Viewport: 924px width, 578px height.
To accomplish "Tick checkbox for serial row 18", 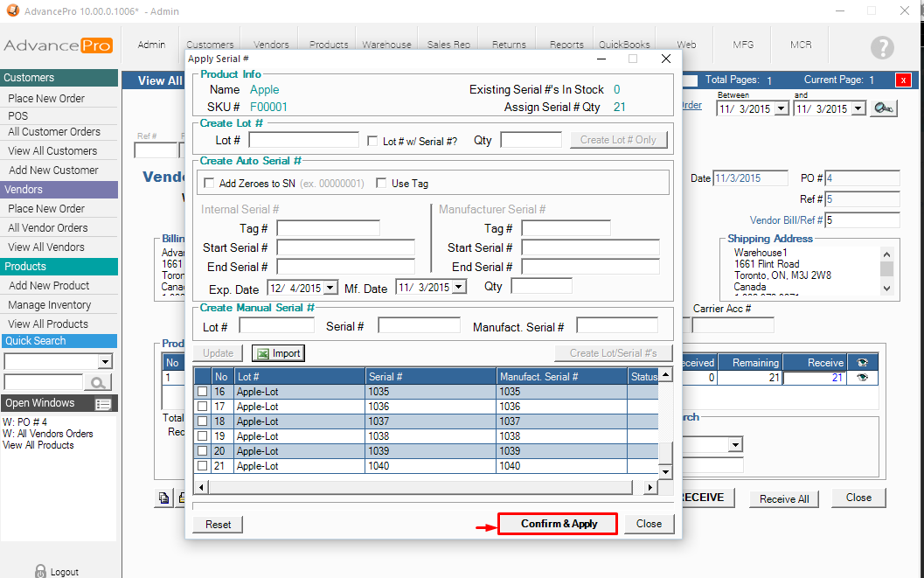I will 203,421.
